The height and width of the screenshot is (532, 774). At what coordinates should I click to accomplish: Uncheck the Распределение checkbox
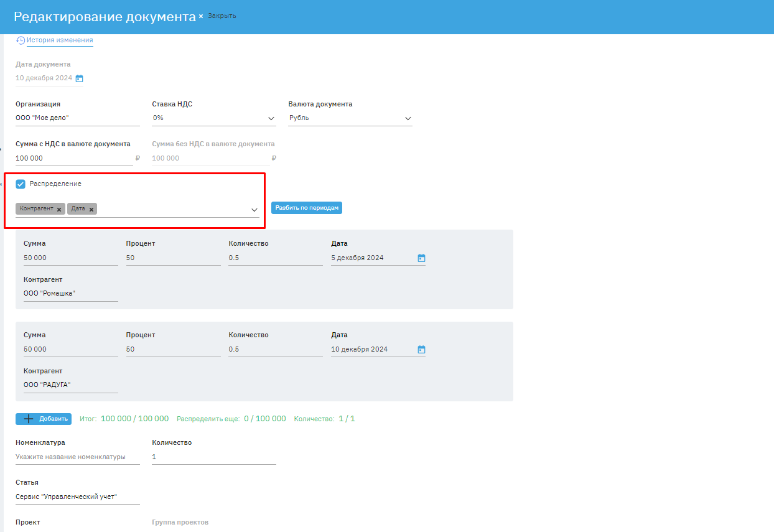click(21, 184)
